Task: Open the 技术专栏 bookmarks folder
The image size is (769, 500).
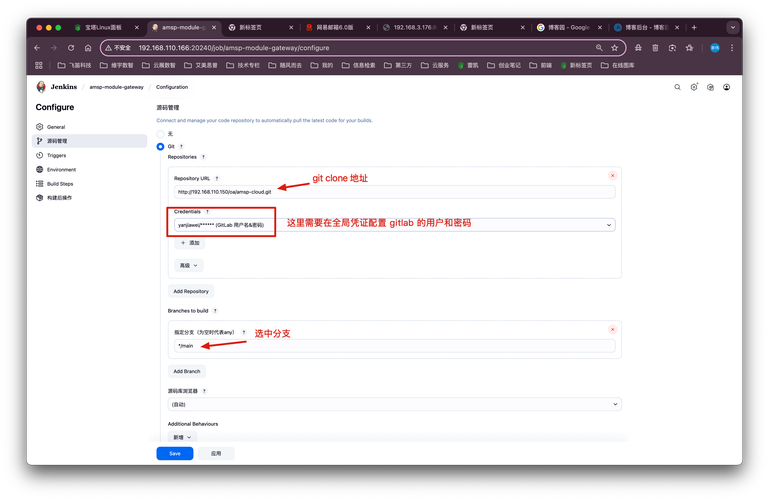Action: (243, 65)
